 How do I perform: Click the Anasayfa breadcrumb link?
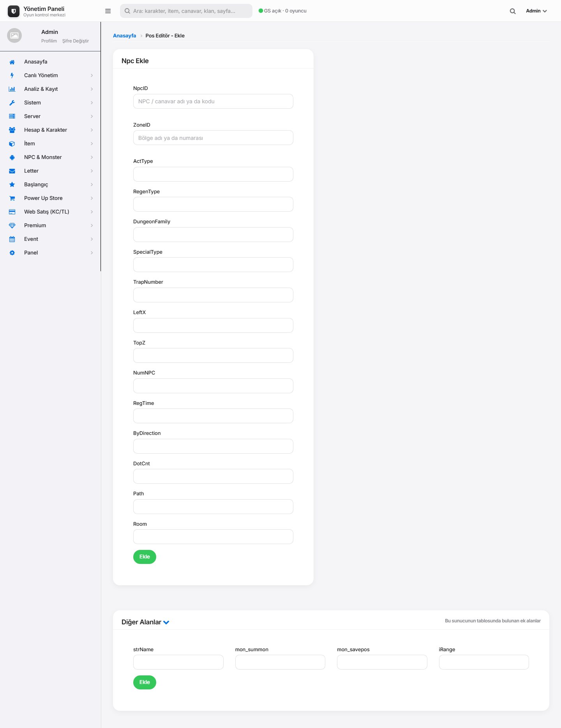click(124, 36)
